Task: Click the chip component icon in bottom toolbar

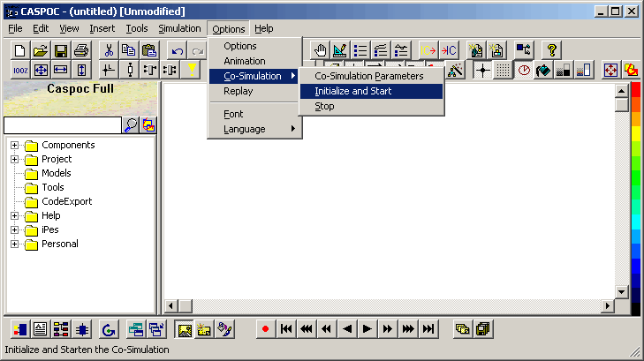Action: click(x=82, y=329)
